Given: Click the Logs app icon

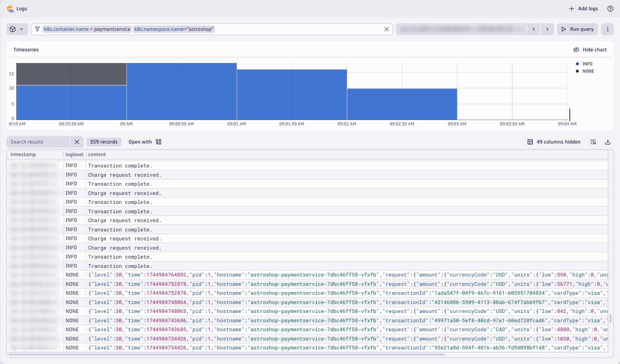Looking at the screenshot, I should [x=10, y=9].
